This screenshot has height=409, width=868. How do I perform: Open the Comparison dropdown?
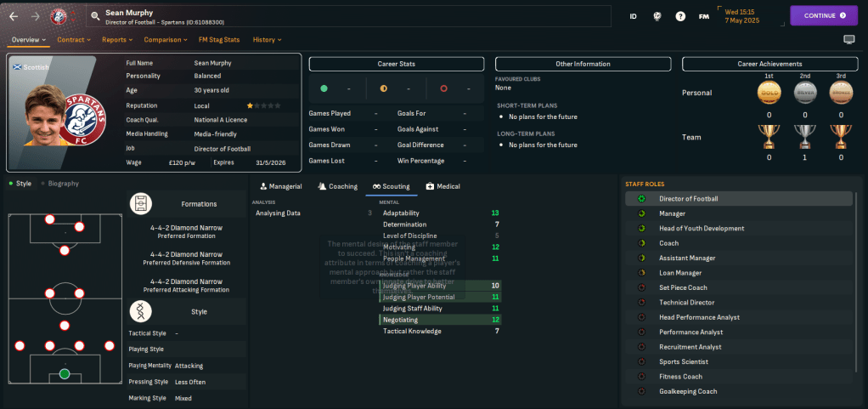pos(166,39)
